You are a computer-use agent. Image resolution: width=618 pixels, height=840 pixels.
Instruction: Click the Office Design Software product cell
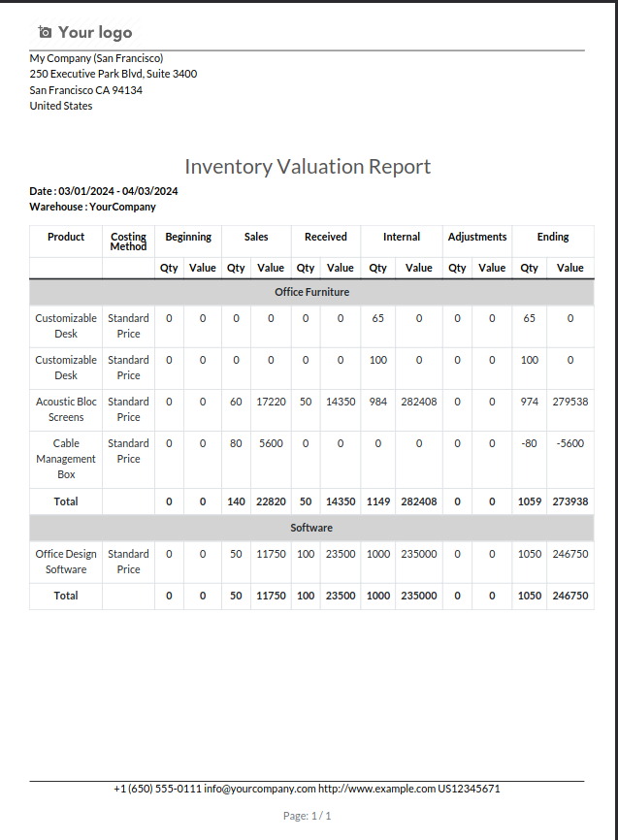point(66,562)
